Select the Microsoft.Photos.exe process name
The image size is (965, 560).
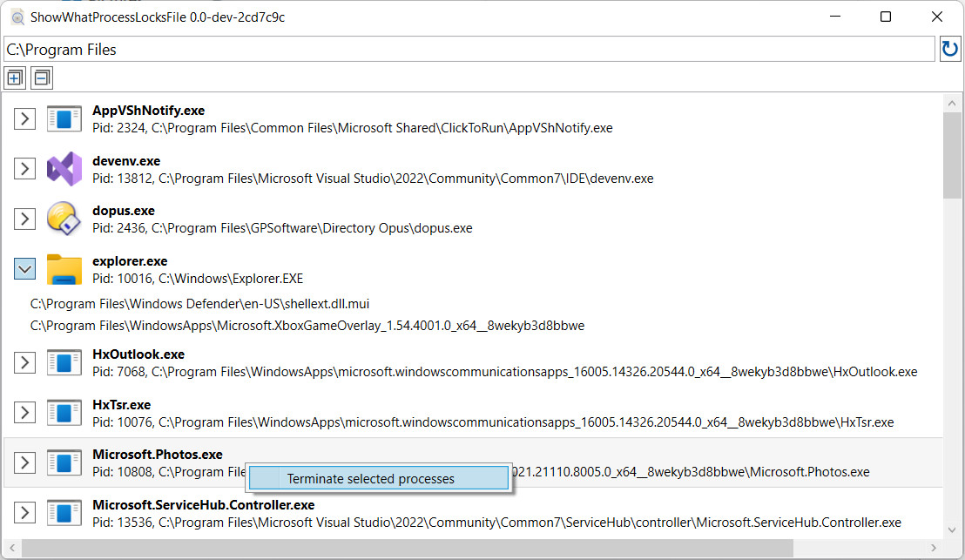tap(158, 454)
